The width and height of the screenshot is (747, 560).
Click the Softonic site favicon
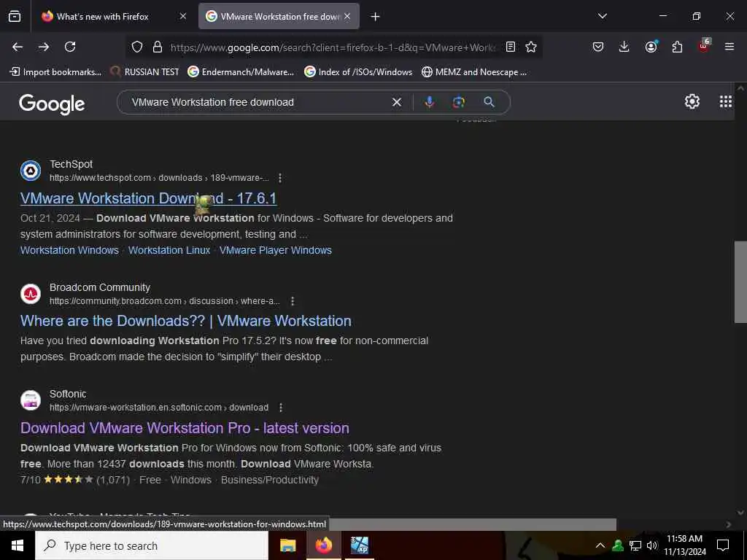(31, 400)
